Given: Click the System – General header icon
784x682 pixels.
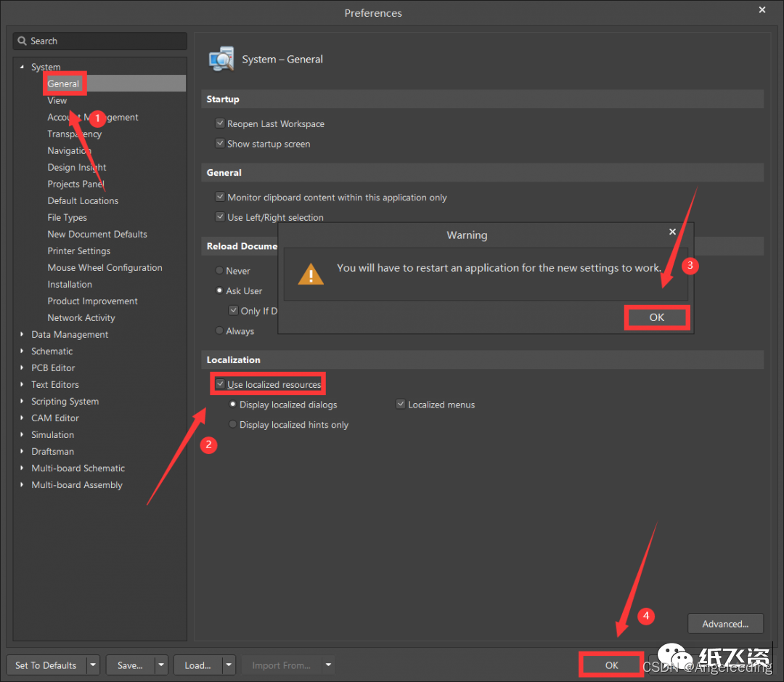Looking at the screenshot, I should tap(221, 59).
